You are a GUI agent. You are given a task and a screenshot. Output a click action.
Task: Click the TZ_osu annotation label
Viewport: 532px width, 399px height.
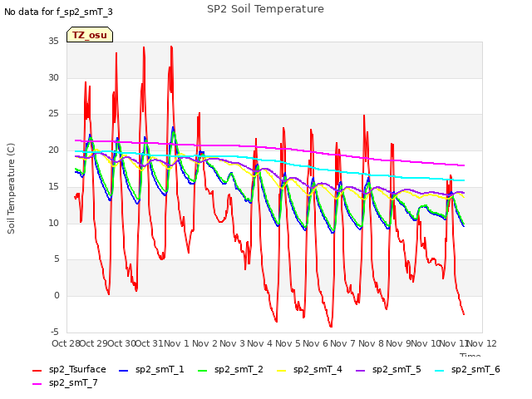(90, 35)
